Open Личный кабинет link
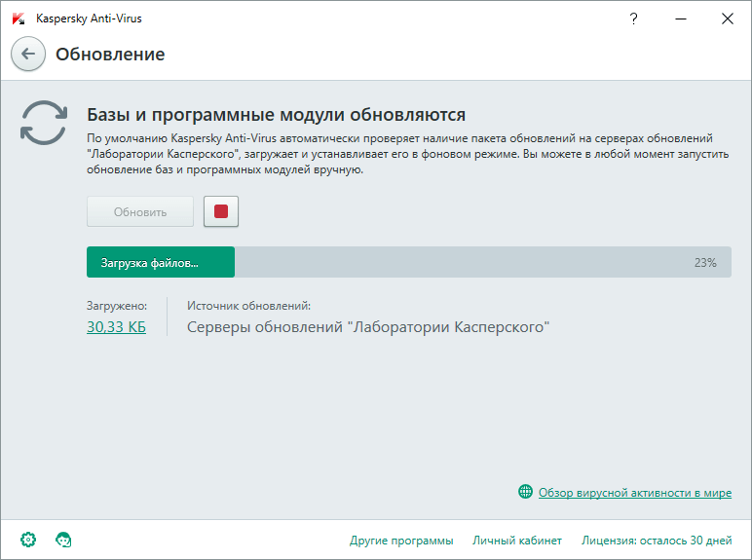Screen dimensions: 752x560 [517, 541]
